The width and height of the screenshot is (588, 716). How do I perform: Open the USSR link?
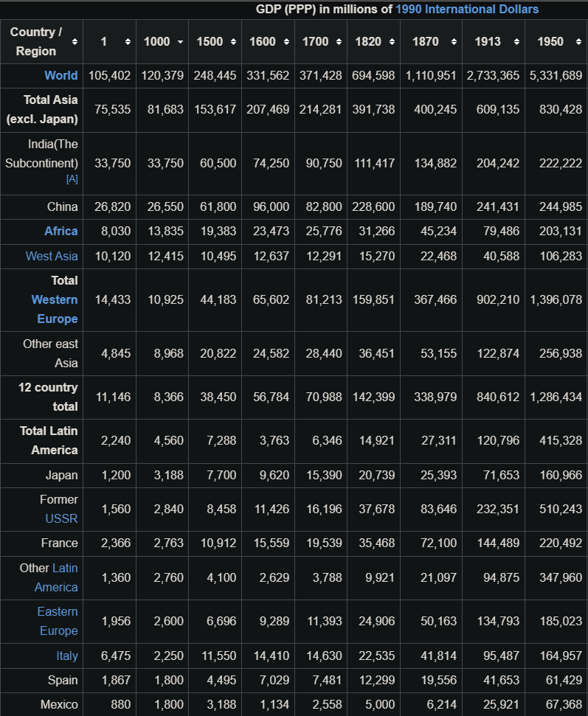pyautogui.click(x=61, y=518)
